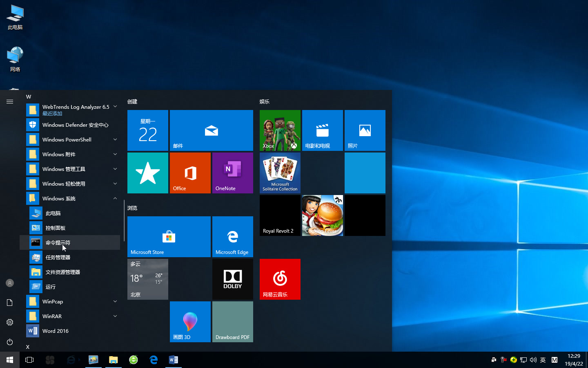Open the 网易云音乐 tile
This screenshot has width=588, height=368.
coord(280,279)
